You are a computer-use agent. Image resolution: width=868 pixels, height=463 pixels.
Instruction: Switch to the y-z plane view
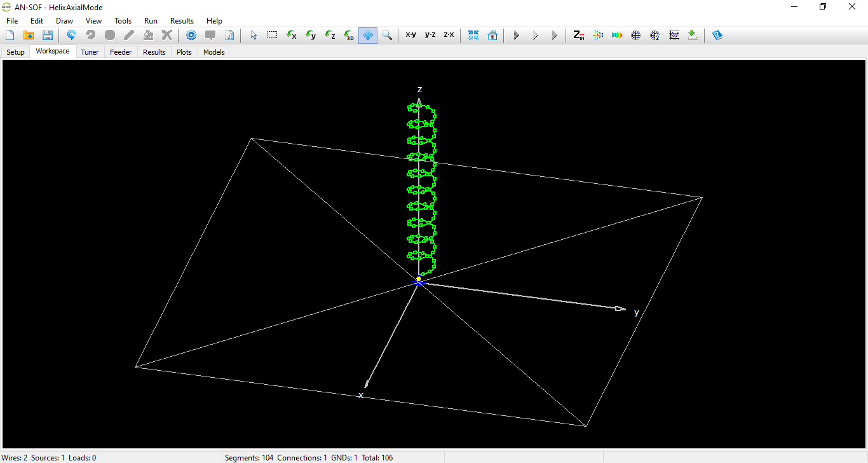430,35
